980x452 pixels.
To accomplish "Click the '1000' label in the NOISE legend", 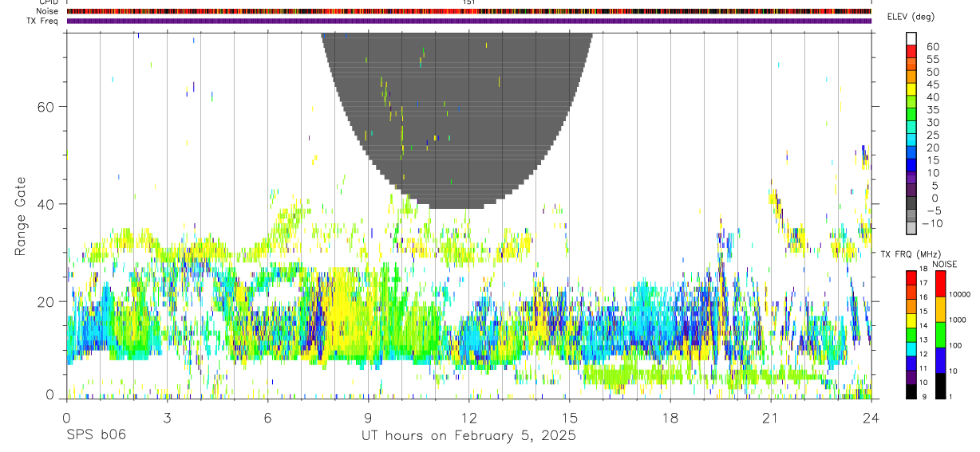I will [x=958, y=319].
